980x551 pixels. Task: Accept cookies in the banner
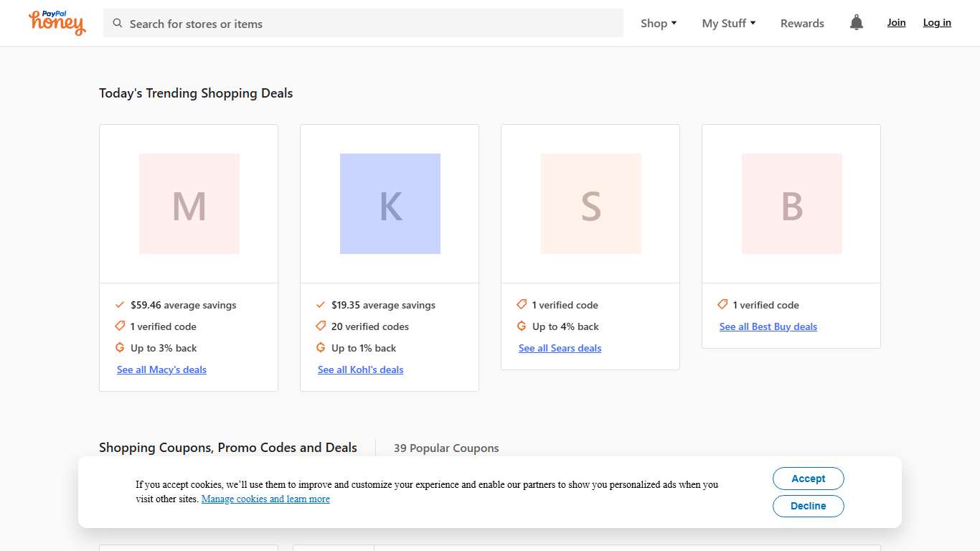point(808,479)
